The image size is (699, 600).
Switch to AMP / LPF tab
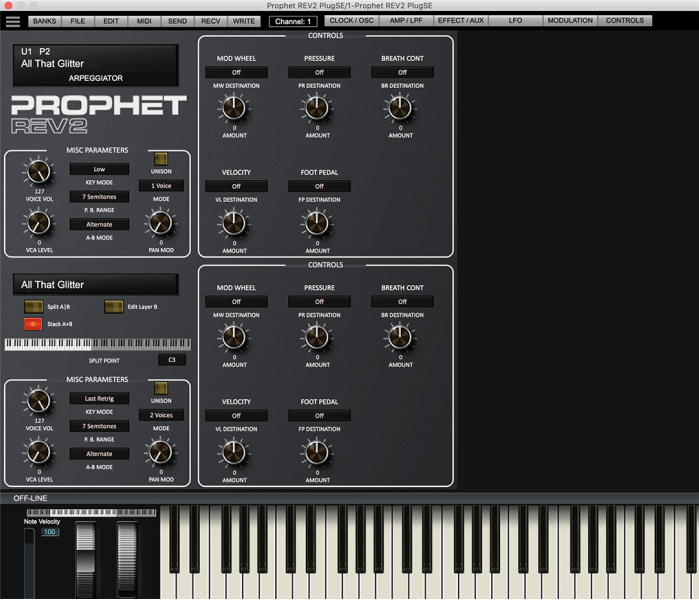(406, 21)
